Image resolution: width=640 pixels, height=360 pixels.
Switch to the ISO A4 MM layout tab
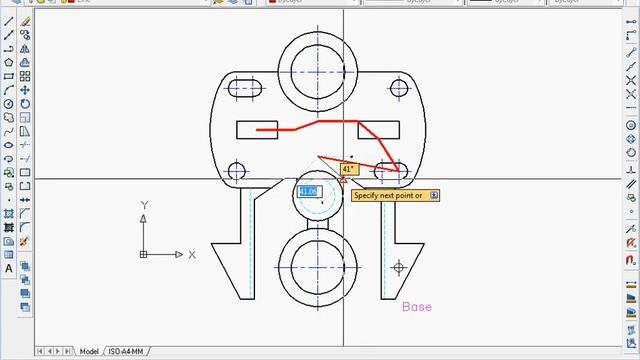click(x=126, y=351)
